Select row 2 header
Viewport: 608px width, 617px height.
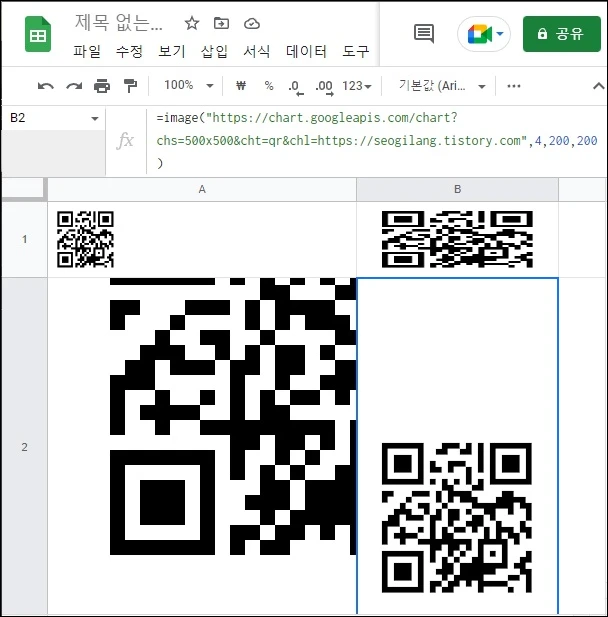point(24,447)
